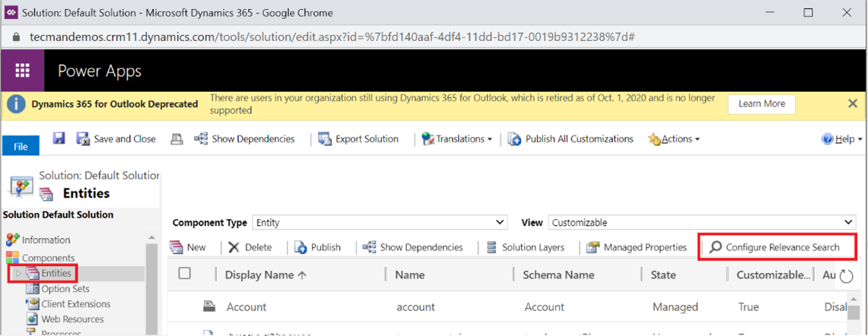Sort by Schema Name column header
The width and height of the screenshot is (868, 336).
[558, 275]
